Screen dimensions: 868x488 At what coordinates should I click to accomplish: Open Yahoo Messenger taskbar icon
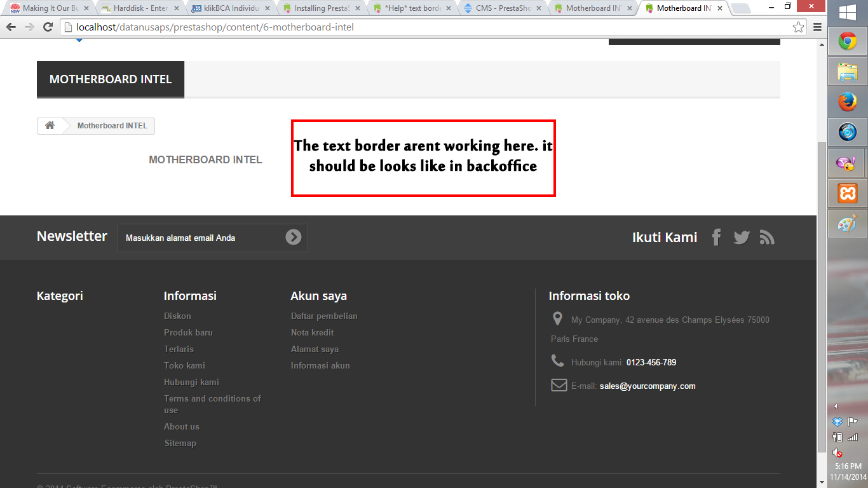coord(847,163)
